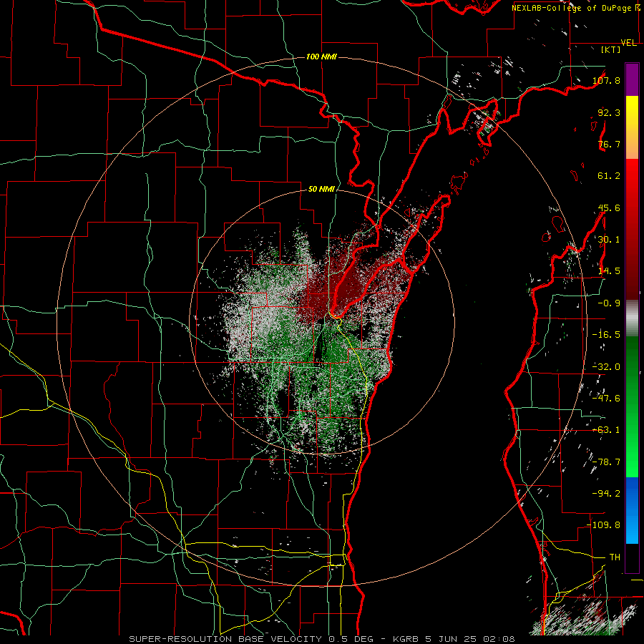Select the 14.5 value in velocity legend

coord(609,271)
